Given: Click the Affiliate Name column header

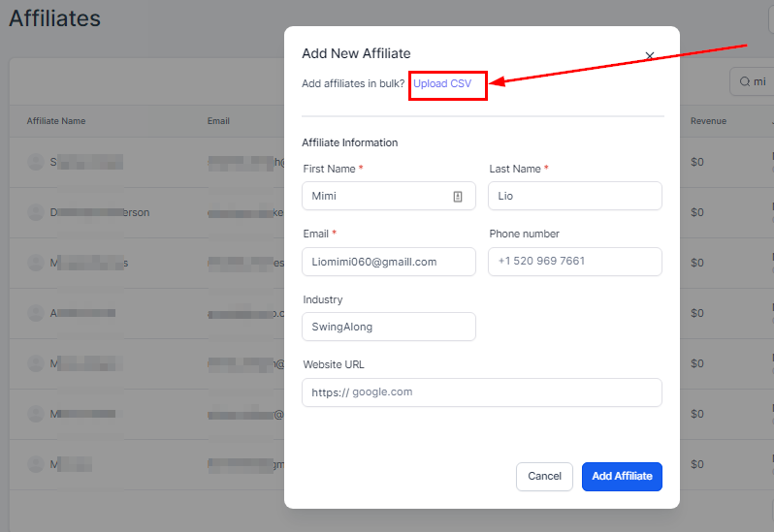Looking at the screenshot, I should click(x=56, y=121).
